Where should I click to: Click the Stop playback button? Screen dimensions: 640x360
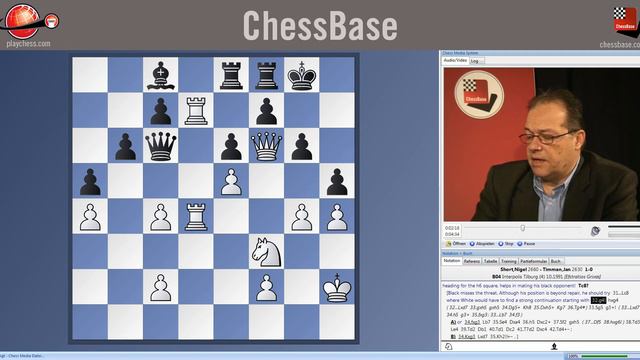[x=506, y=244]
